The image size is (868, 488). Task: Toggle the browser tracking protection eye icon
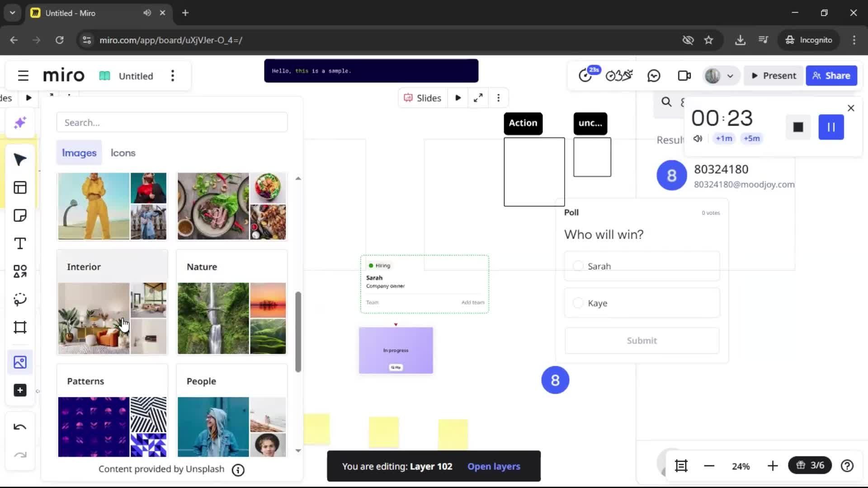688,40
